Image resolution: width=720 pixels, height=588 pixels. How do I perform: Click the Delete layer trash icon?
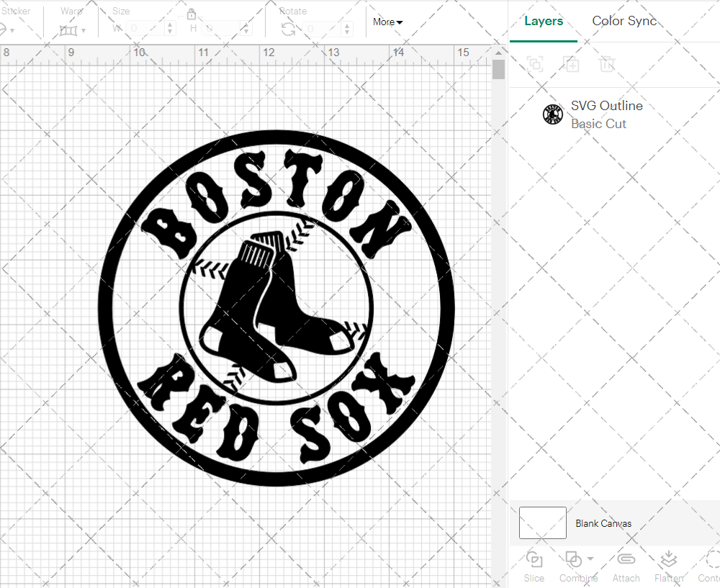click(x=607, y=64)
